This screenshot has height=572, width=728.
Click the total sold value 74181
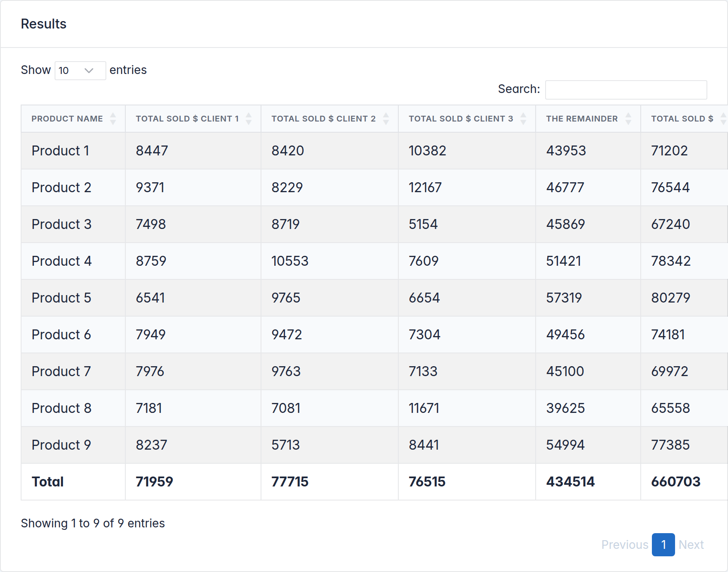click(x=668, y=335)
